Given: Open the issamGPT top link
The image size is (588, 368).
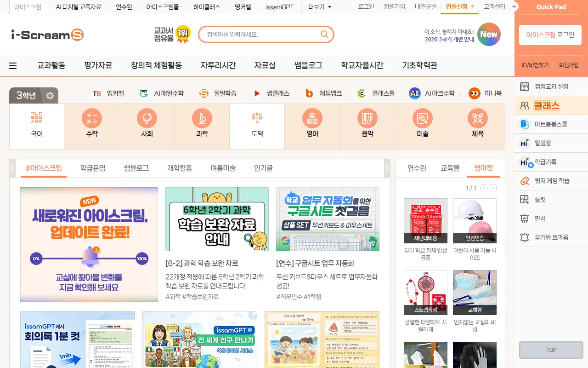Looking at the screenshot, I should click(280, 7).
